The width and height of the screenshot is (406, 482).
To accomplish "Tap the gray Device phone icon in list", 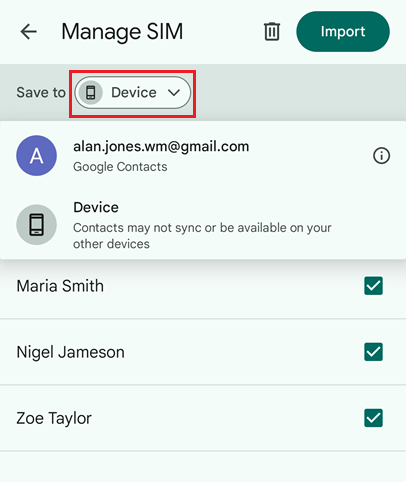I will point(37,225).
